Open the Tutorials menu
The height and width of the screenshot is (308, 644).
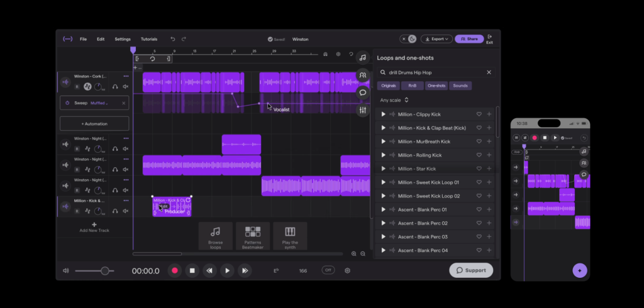(x=149, y=39)
